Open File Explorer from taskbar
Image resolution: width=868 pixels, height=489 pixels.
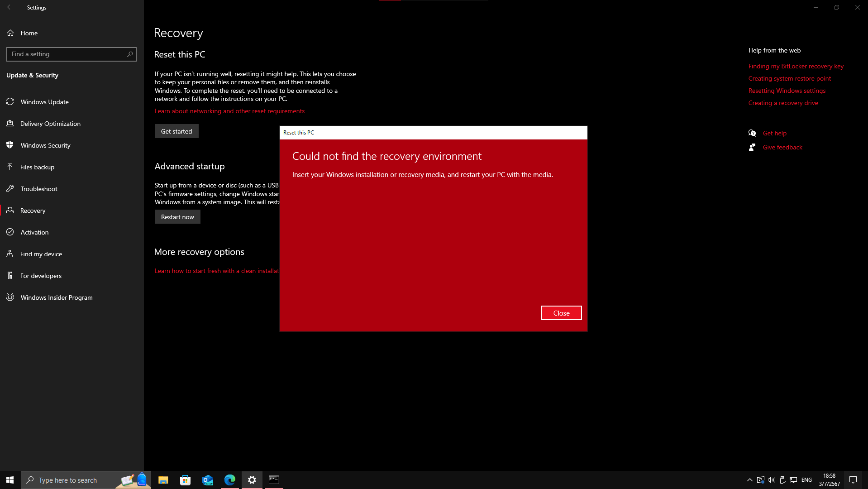(163, 480)
